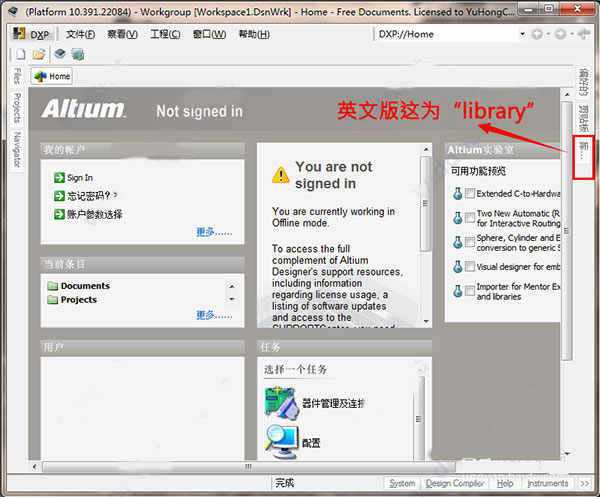Open the Projects side panel tab
The image size is (600, 497).
pyautogui.click(x=16, y=108)
